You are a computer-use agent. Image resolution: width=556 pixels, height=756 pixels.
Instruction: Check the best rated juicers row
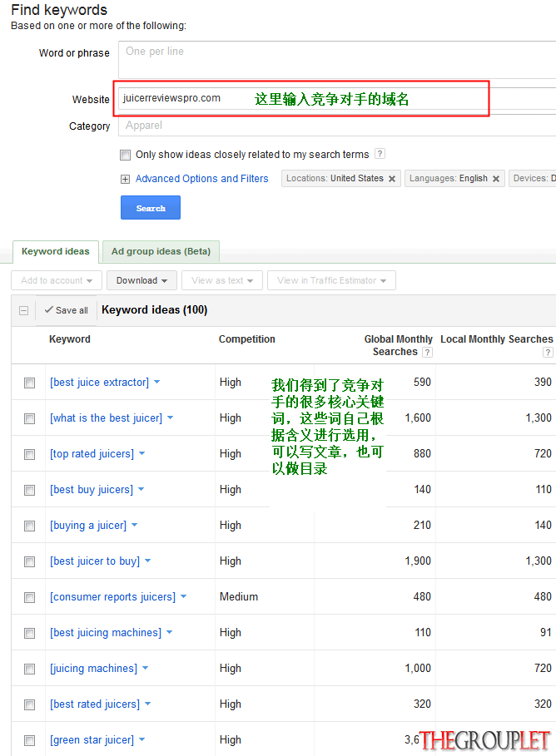29,704
